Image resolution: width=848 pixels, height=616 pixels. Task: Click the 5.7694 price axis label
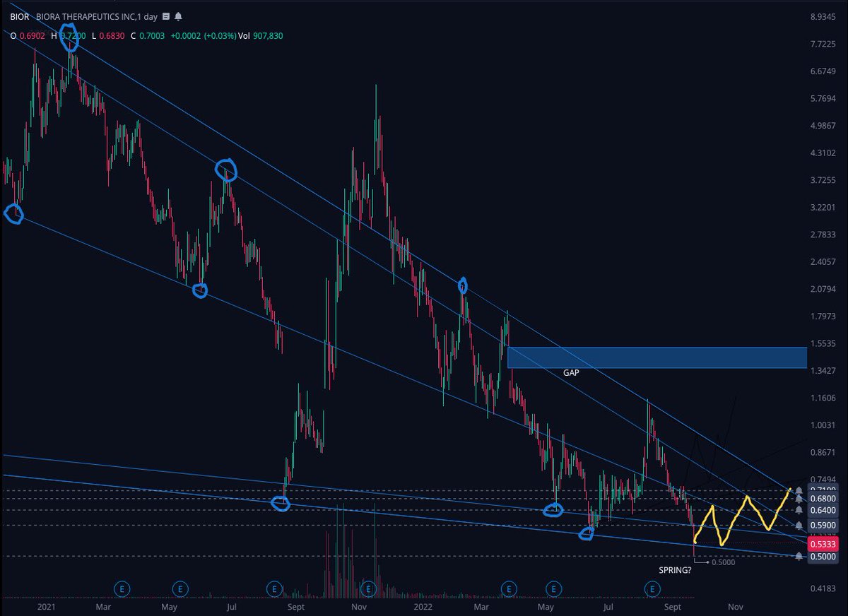822,98
